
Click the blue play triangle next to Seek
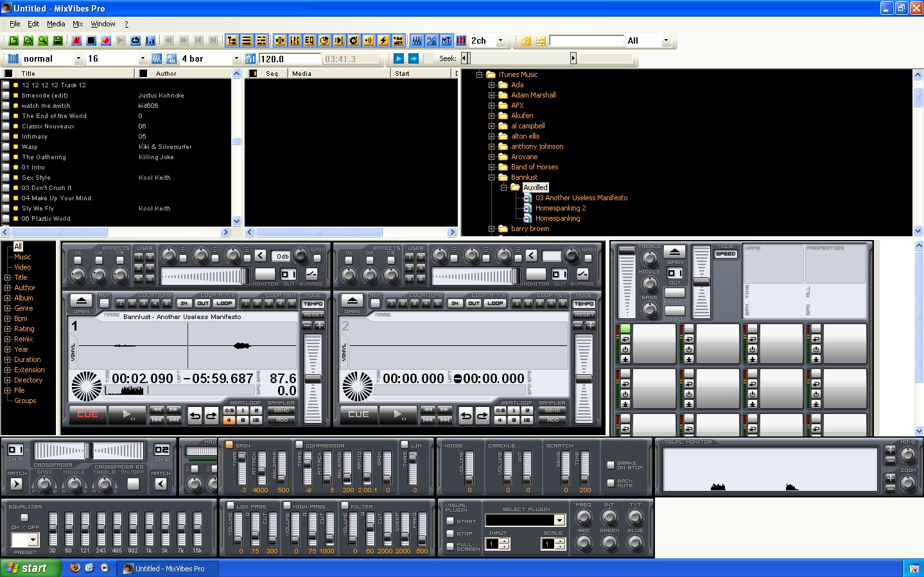coord(399,58)
